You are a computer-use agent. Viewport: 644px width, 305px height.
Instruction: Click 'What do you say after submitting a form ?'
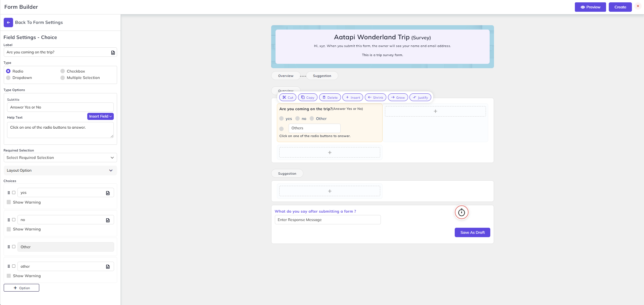pyautogui.click(x=315, y=211)
